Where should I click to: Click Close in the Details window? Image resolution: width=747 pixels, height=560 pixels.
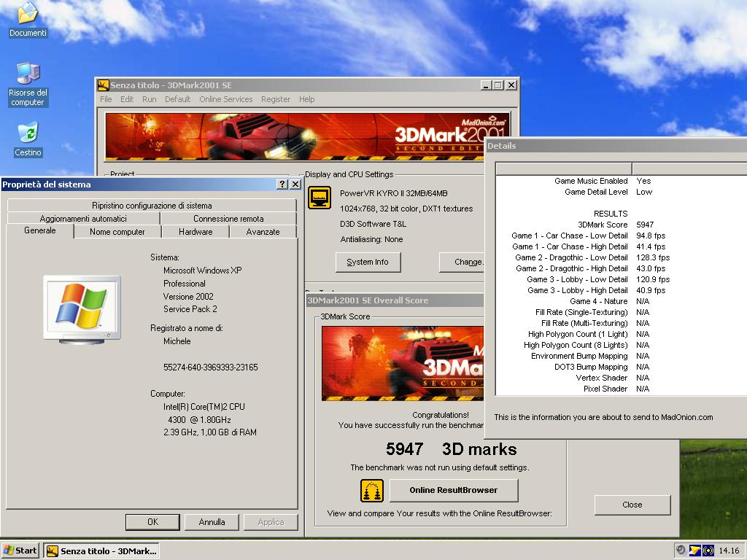point(632,505)
